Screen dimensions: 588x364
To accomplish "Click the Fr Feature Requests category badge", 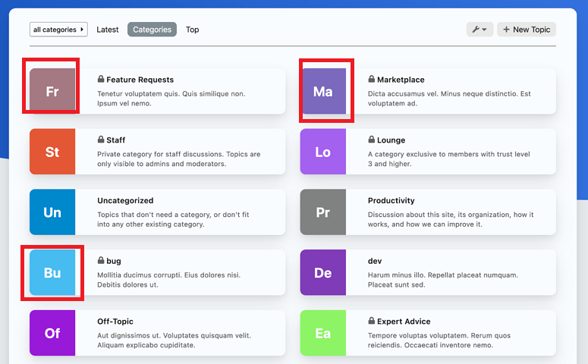I will point(52,91).
